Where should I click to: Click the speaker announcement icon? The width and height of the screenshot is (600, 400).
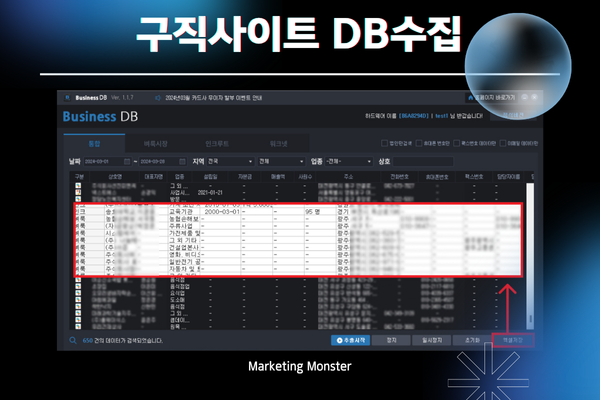pyautogui.click(x=158, y=98)
